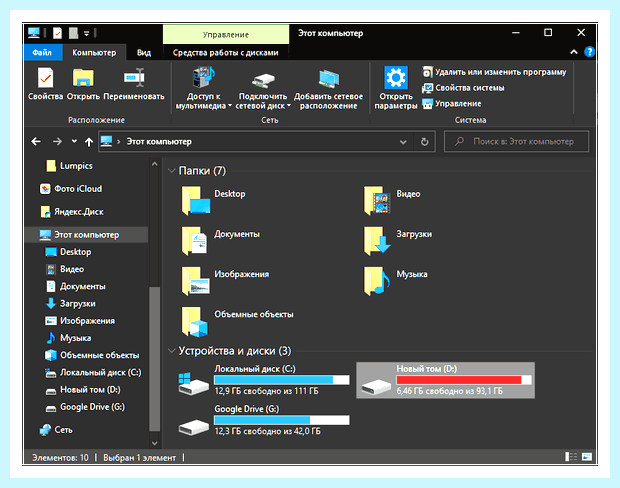Select Lumpics folder in sidebar

coord(70,166)
